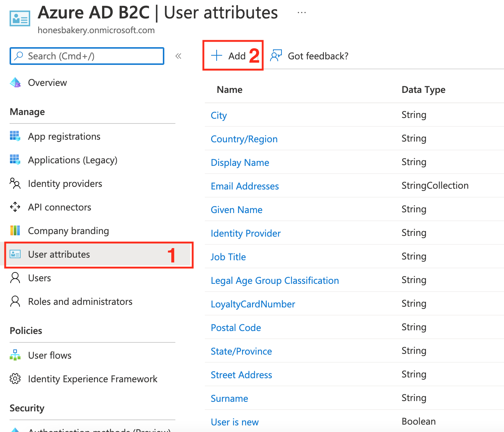Click String data type in Job Title row
This screenshot has height=432, width=504.
click(x=414, y=256)
